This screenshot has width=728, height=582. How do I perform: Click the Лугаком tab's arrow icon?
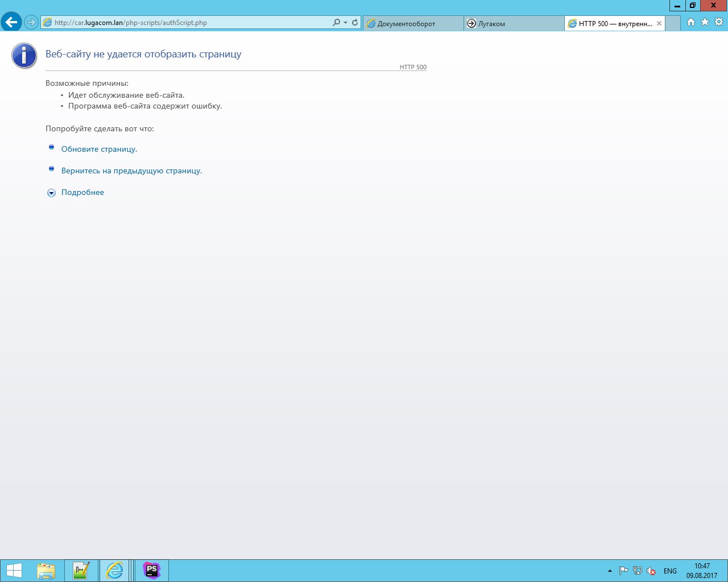coord(471,23)
